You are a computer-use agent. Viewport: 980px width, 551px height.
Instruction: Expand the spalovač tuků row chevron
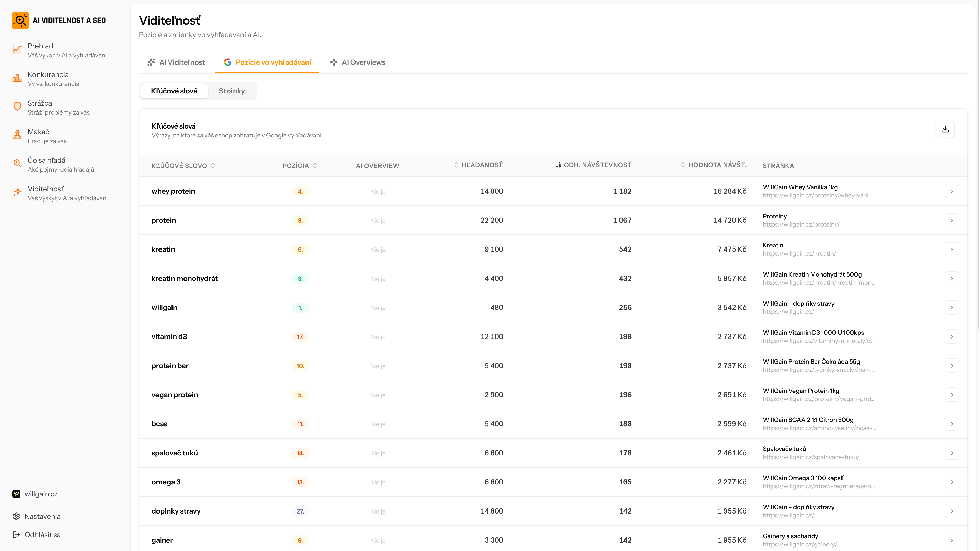[951, 453]
